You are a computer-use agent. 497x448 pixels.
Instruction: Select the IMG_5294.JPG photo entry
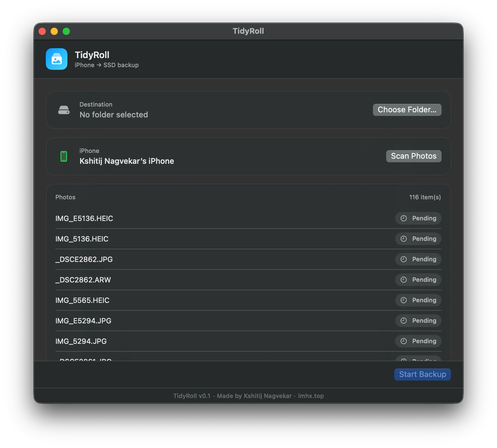(248, 341)
